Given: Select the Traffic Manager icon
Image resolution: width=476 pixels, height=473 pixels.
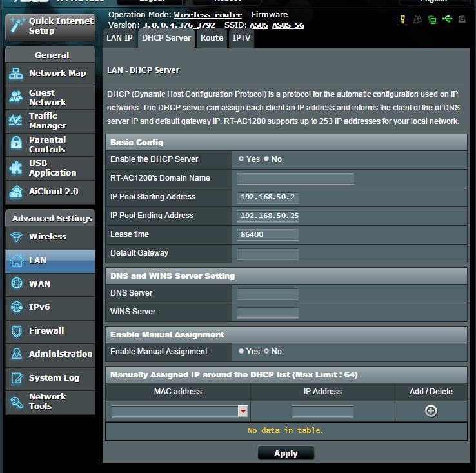Looking at the screenshot, I should (x=15, y=120).
